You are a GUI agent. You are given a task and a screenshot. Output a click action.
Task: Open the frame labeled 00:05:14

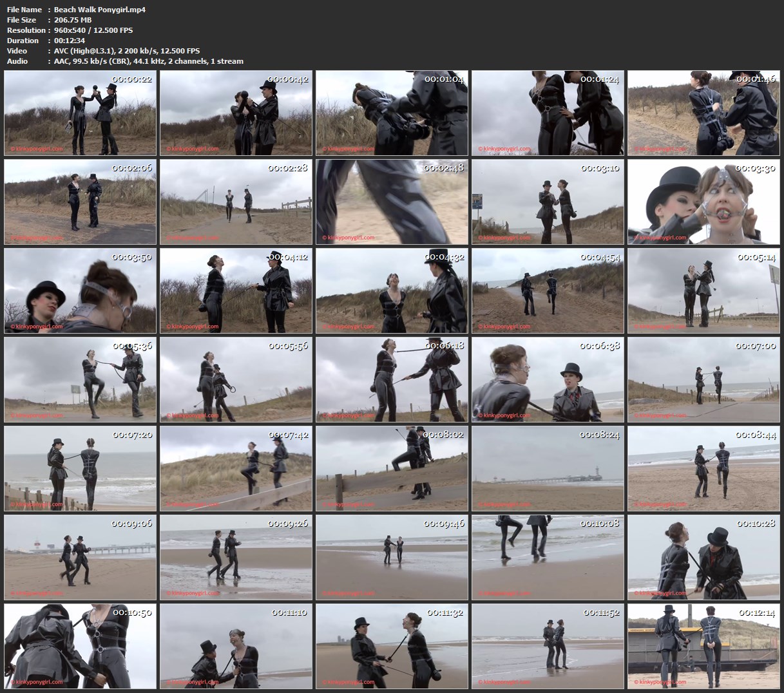(704, 290)
